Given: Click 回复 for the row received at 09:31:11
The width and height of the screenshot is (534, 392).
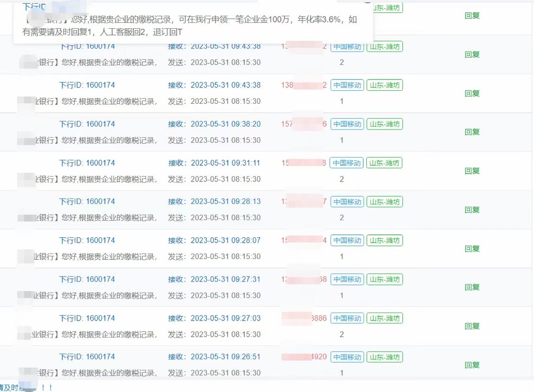Looking at the screenshot, I should coord(472,171).
